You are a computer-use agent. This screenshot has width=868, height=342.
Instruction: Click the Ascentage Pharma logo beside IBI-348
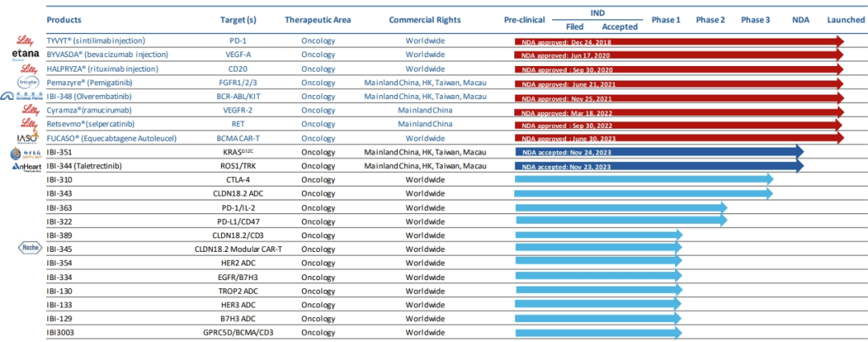[x=20, y=97]
